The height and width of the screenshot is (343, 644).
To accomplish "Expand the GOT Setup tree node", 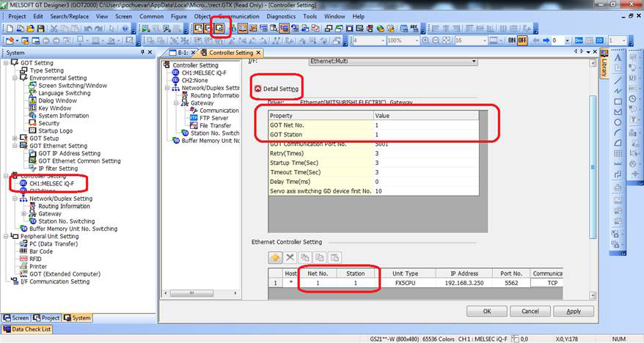I will (15, 138).
